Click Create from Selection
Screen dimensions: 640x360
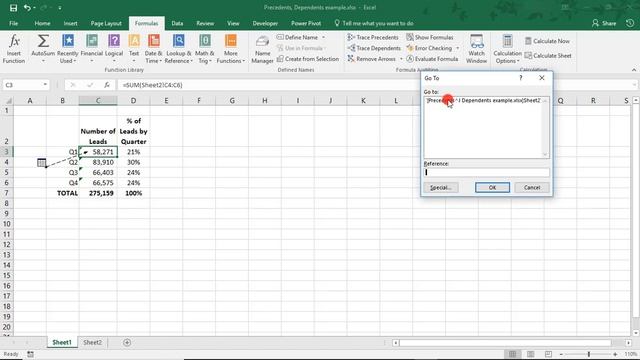click(x=308, y=59)
